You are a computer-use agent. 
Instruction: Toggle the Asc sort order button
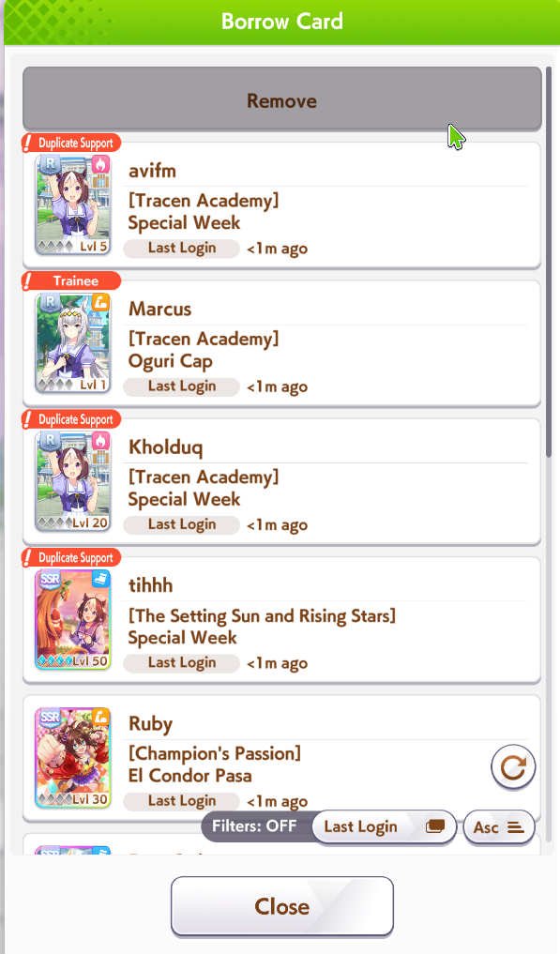coord(499,827)
